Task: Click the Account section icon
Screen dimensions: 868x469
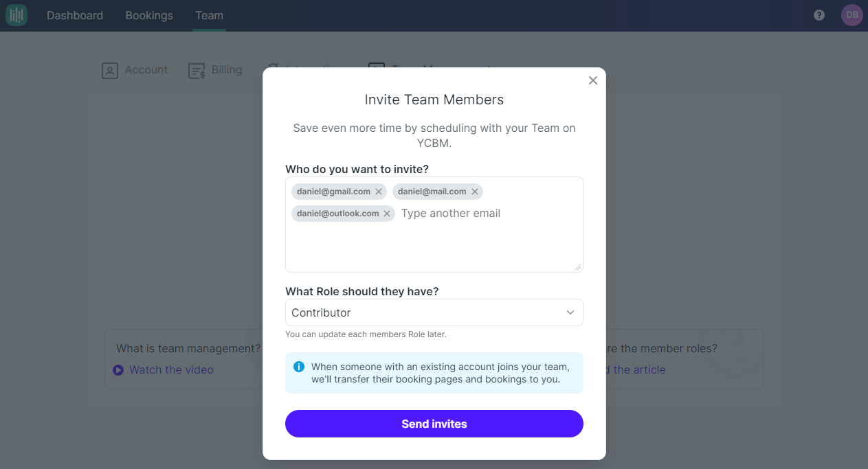Action: click(110, 70)
